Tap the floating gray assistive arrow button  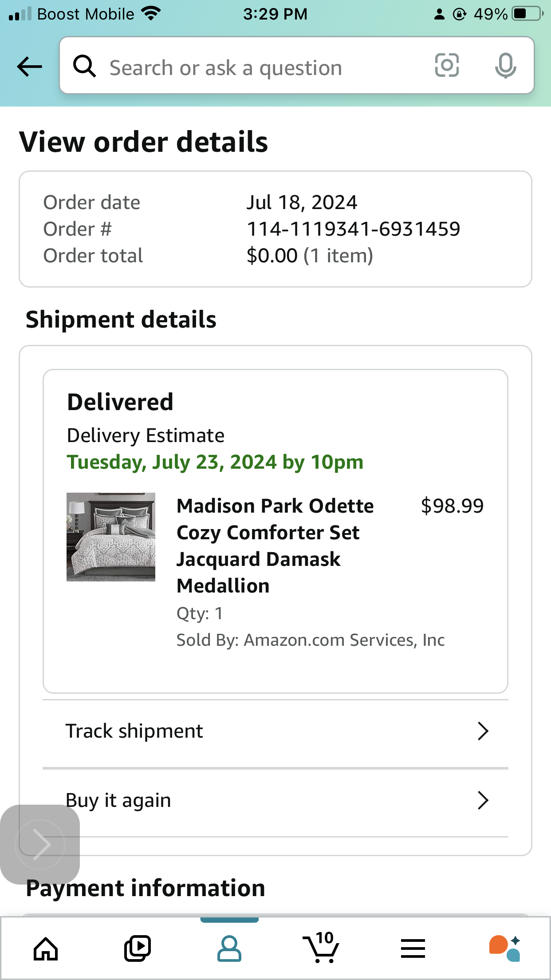(x=40, y=844)
